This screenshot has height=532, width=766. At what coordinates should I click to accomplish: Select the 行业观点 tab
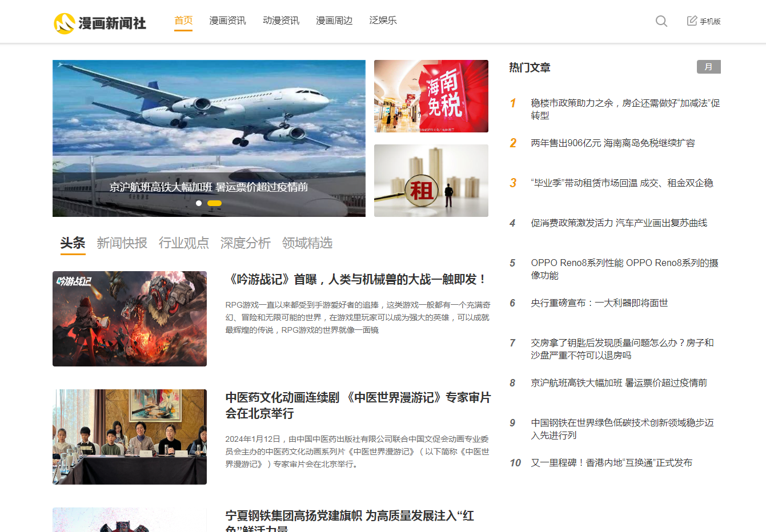[x=184, y=243]
